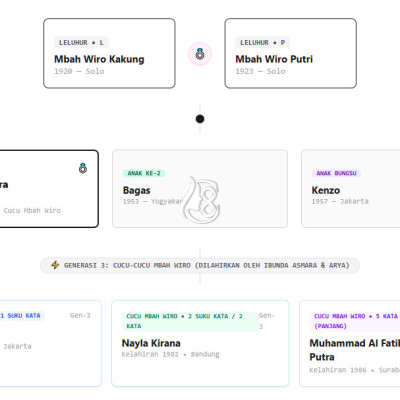The height and width of the screenshot is (400, 400).
Task: Click the text 1957 — Jakarta
Action: [340, 201]
